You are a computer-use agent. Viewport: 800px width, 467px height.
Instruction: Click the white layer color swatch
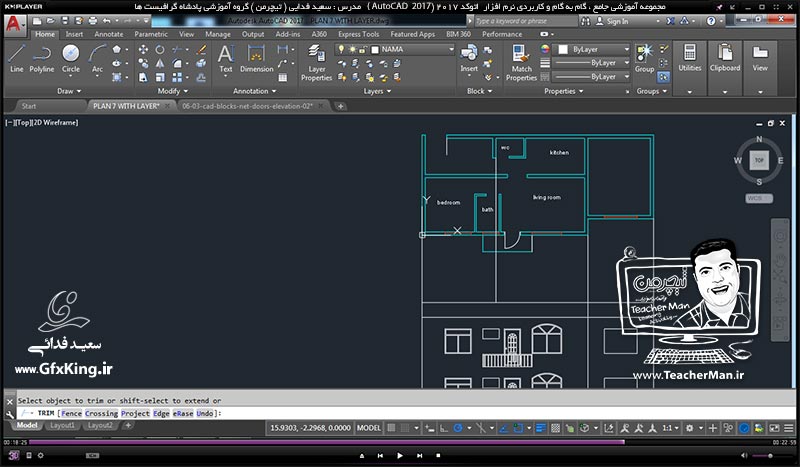click(x=375, y=50)
